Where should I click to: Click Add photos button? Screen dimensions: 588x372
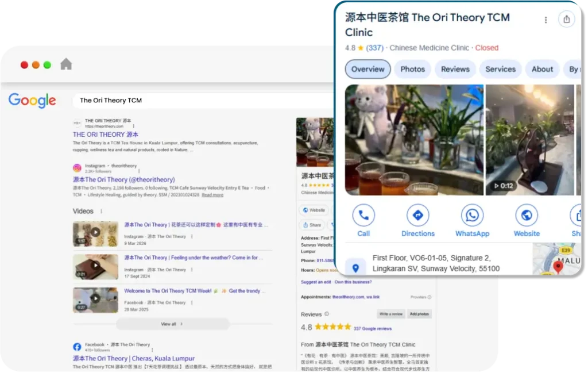(419, 314)
